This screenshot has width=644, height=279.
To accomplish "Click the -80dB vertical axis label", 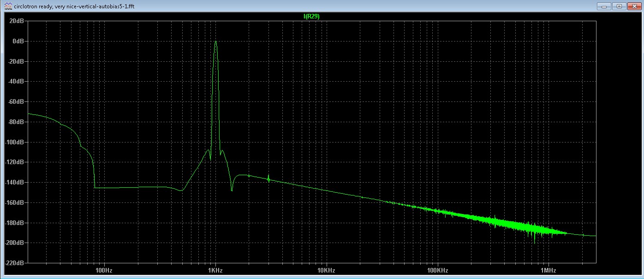I will coord(15,122).
